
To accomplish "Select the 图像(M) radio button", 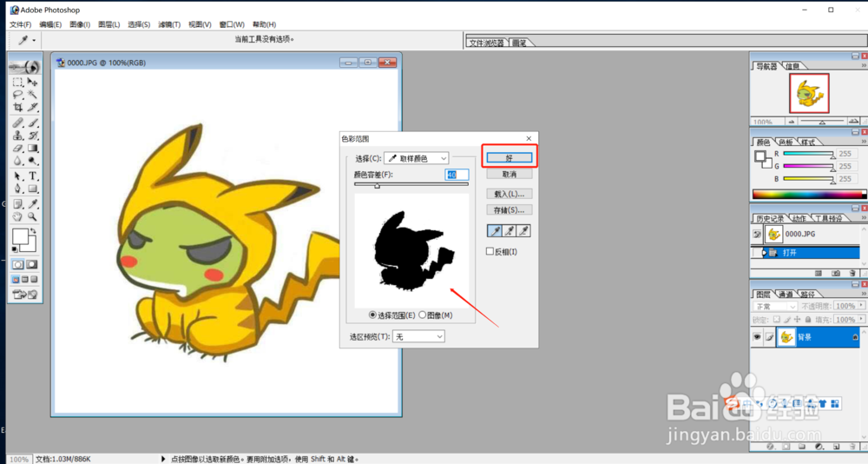I will pyautogui.click(x=423, y=315).
